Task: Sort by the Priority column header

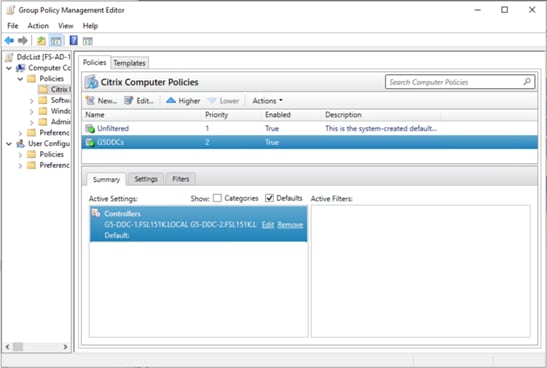Action: pyautogui.click(x=231, y=115)
